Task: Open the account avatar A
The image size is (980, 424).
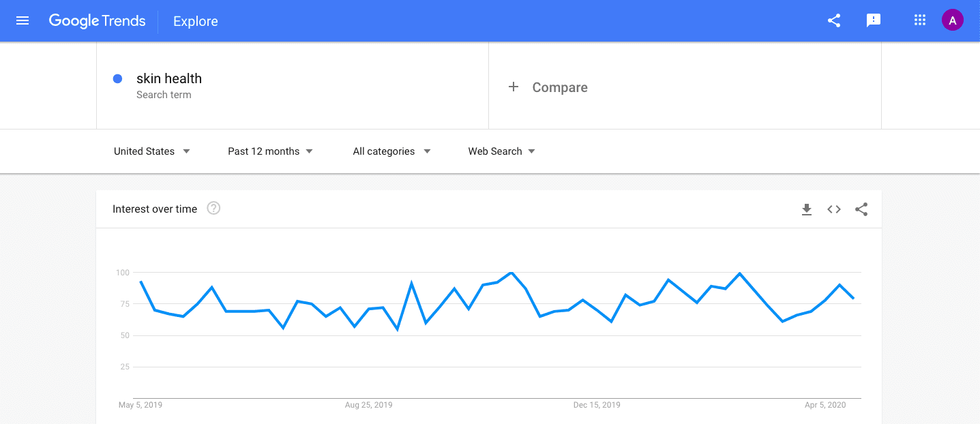Action: pos(953,20)
